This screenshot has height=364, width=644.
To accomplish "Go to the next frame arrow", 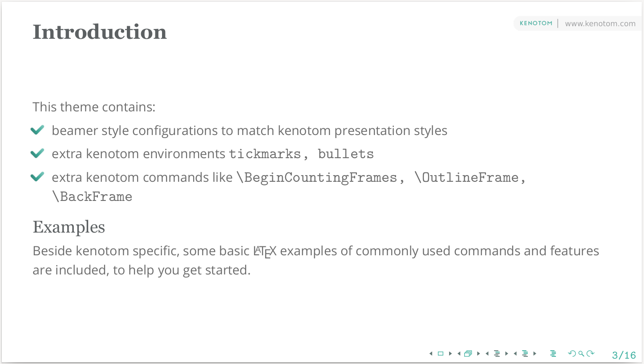I will pos(478,354).
